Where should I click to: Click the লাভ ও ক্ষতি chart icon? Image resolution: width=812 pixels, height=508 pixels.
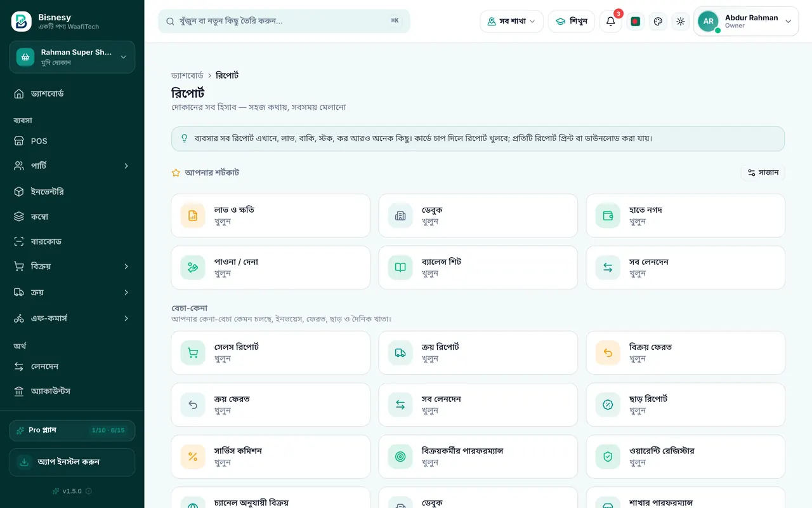pos(193,216)
